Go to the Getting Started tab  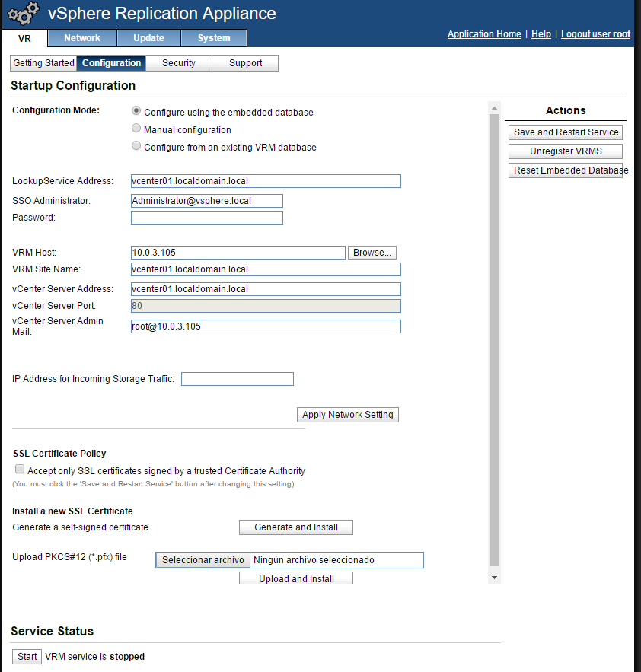(43, 63)
